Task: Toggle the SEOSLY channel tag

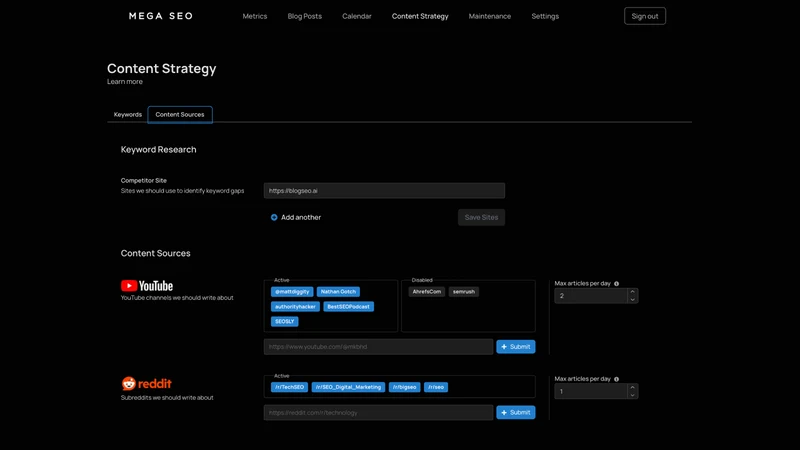Action: [284, 321]
